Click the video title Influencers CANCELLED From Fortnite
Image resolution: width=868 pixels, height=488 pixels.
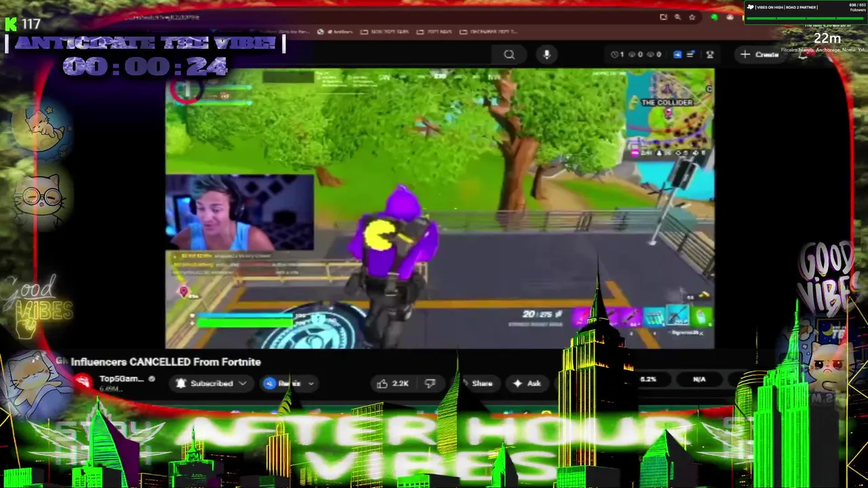click(165, 362)
